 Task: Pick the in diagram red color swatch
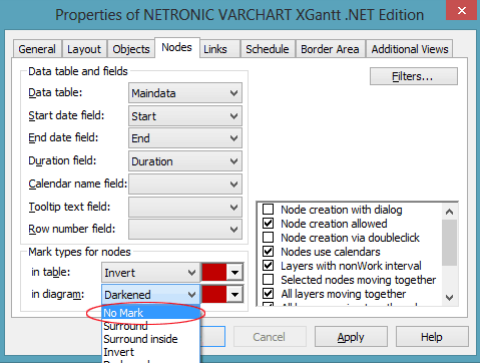214,294
